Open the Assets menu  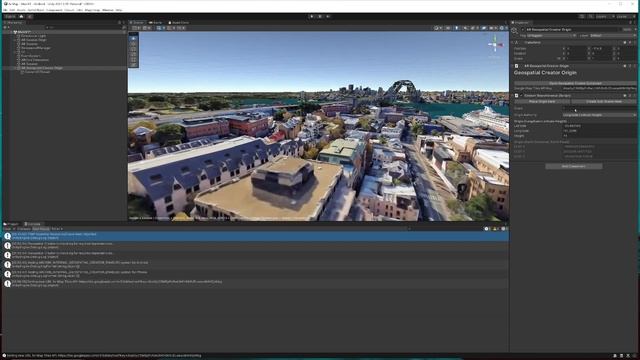point(21,10)
